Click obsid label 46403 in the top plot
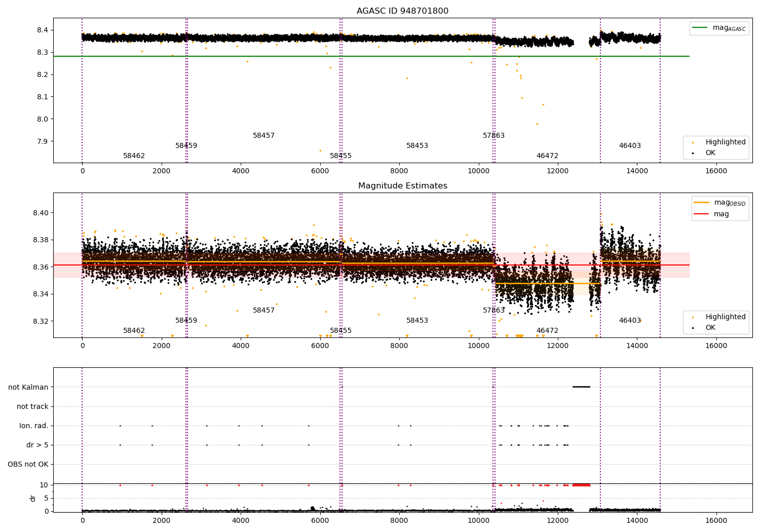This screenshot has width=760, height=532. point(630,146)
